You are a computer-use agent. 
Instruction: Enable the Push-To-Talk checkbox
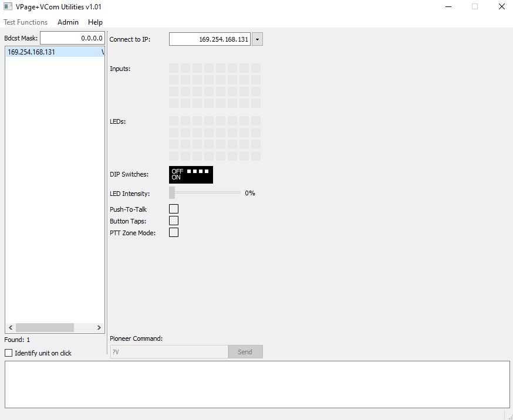(x=174, y=209)
